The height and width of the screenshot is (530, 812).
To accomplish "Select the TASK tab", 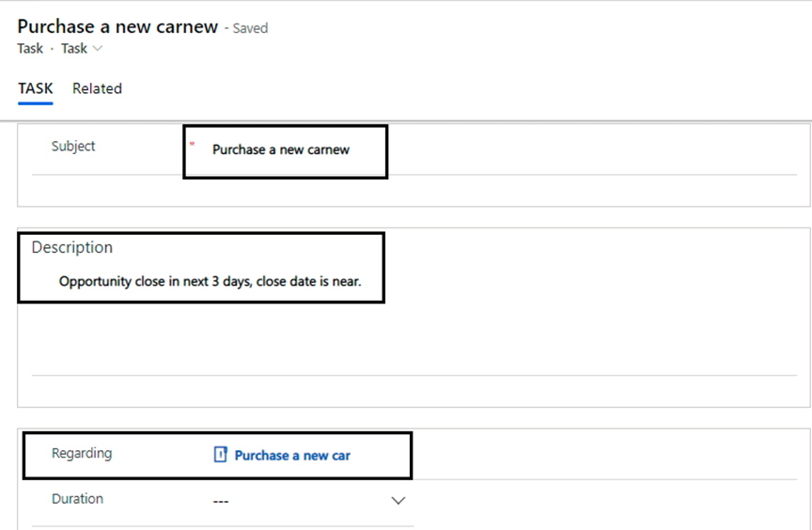I will (x=36, y=88).
